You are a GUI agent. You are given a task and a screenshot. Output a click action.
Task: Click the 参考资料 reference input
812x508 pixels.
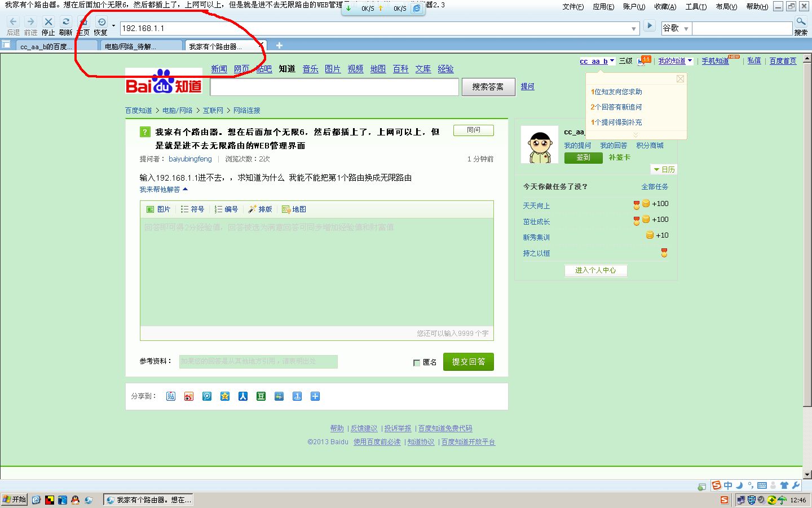258,361
